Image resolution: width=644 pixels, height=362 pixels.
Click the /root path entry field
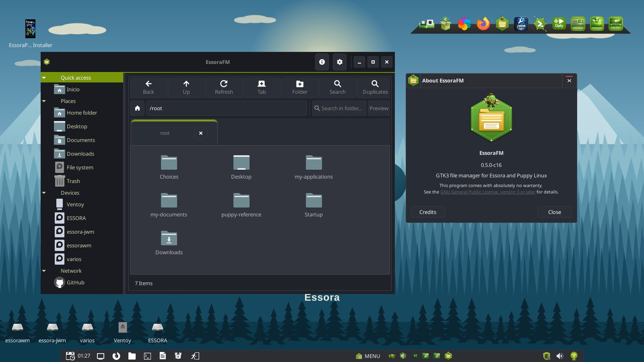click(x=227, y=108)
